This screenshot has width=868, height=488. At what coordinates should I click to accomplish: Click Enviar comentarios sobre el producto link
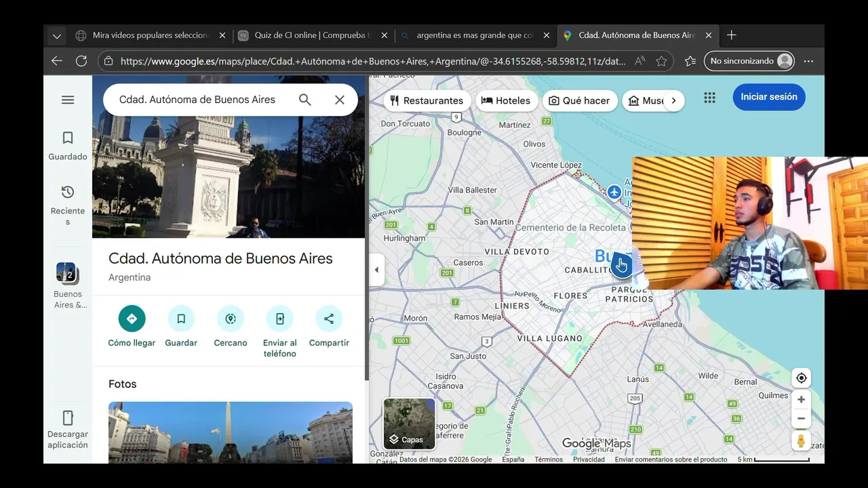[671, 460]
